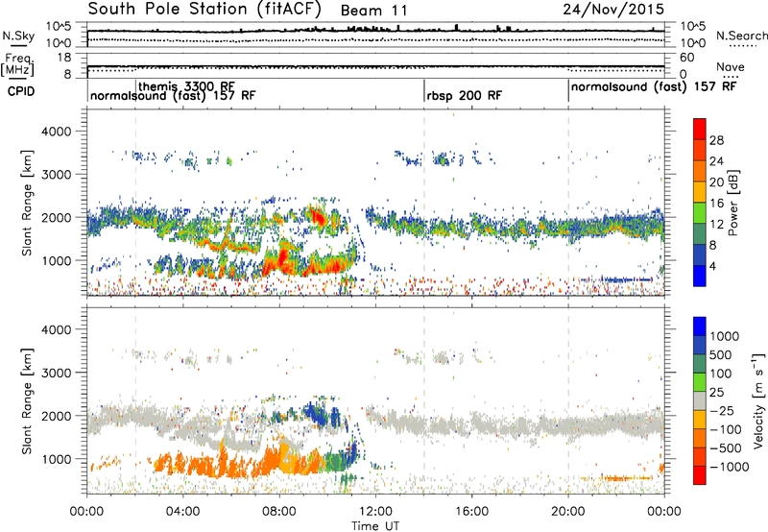The width and height of the screenshot is (768, 532).
Task: Click the 18 tick on the frequency axis
Action: [x=64, y=58]
